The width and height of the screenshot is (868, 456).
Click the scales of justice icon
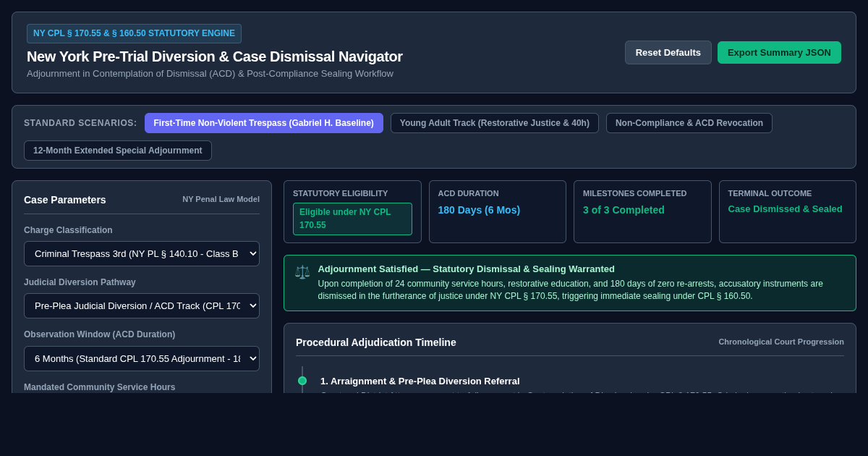pyautogui.click(x=302, y=272)
